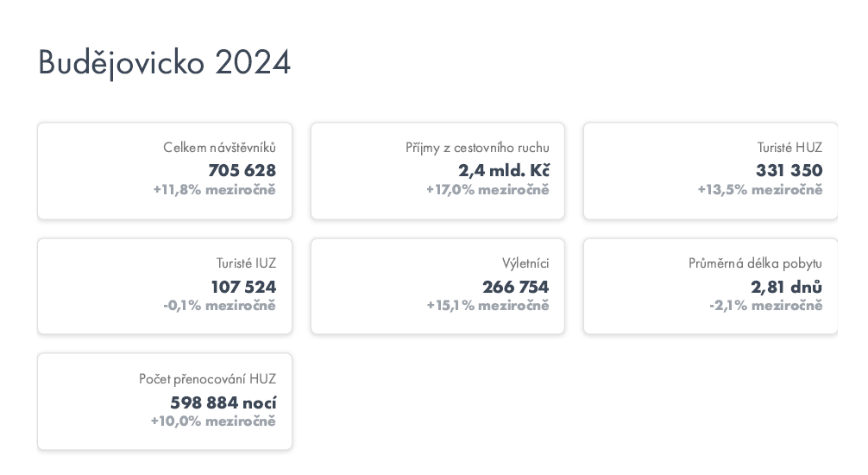The image size is (868, 475).
Task: Click the -0,1% meziročně change label
Action: 219,306
